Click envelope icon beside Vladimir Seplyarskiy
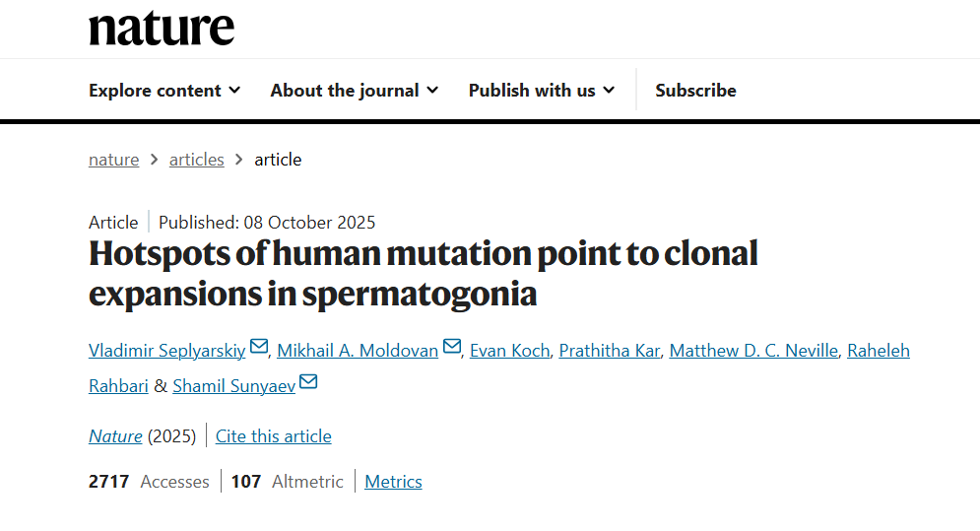Screen dimensions: 980x531 (x=259, y=347)
